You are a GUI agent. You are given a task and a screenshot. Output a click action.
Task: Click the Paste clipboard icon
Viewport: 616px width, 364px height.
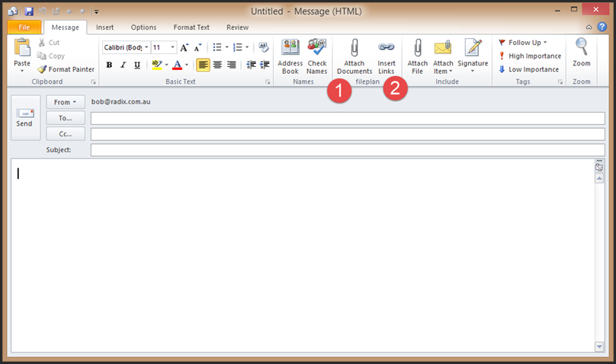pos(22,48)
